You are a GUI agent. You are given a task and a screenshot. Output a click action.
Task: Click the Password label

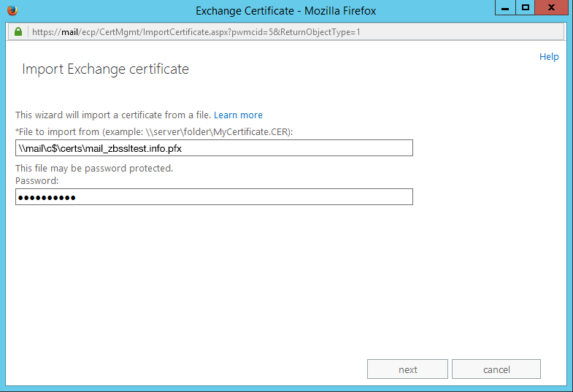point(36,180)
